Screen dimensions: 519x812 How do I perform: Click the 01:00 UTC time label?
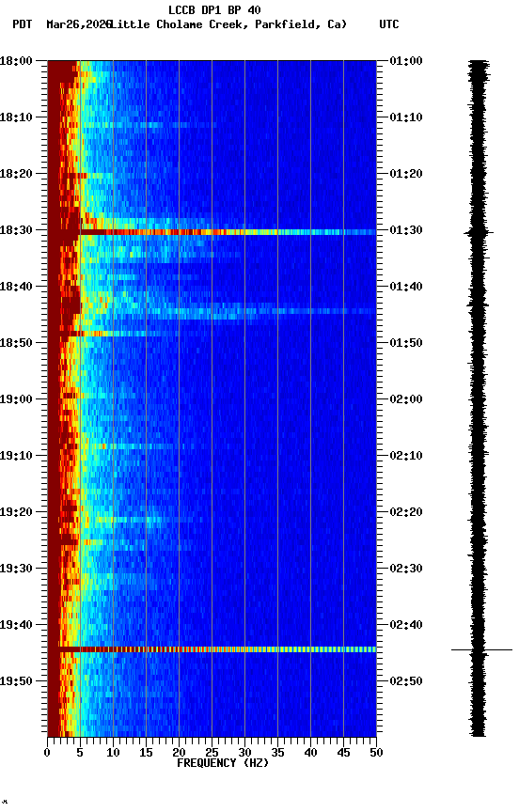point(406,60)
